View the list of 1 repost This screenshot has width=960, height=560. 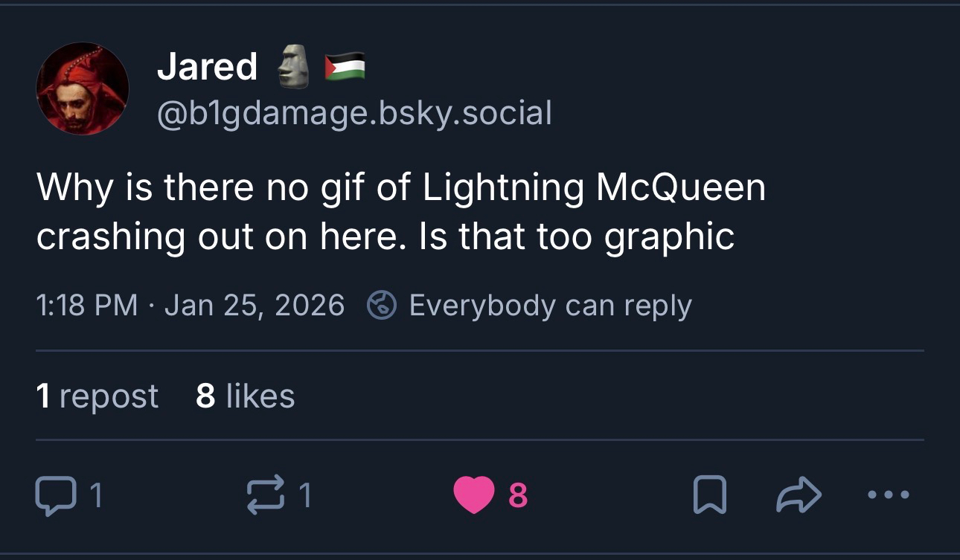pos(97,396)
